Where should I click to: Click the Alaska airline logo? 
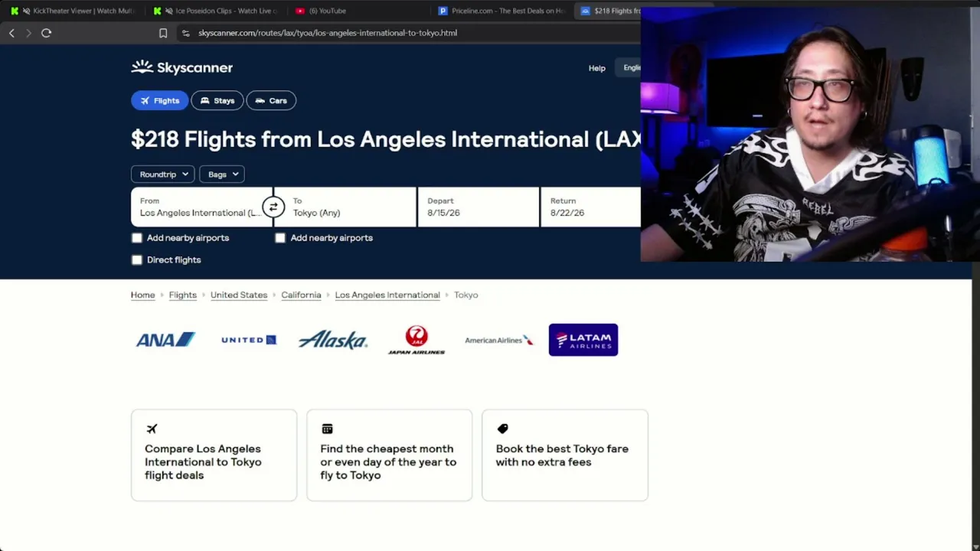tap(333, 340)
